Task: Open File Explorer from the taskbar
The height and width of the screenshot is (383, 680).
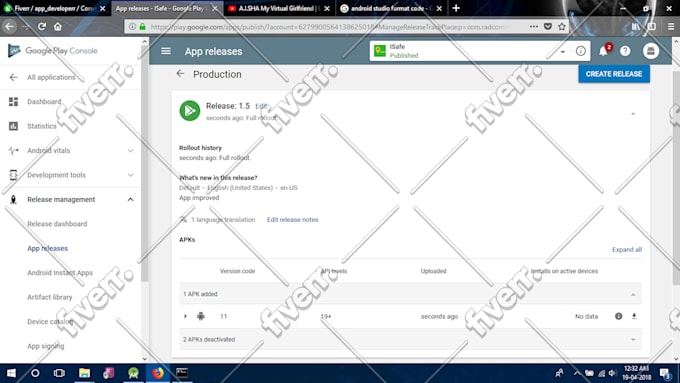Action: pyautogui.click(x=84, y=373)
